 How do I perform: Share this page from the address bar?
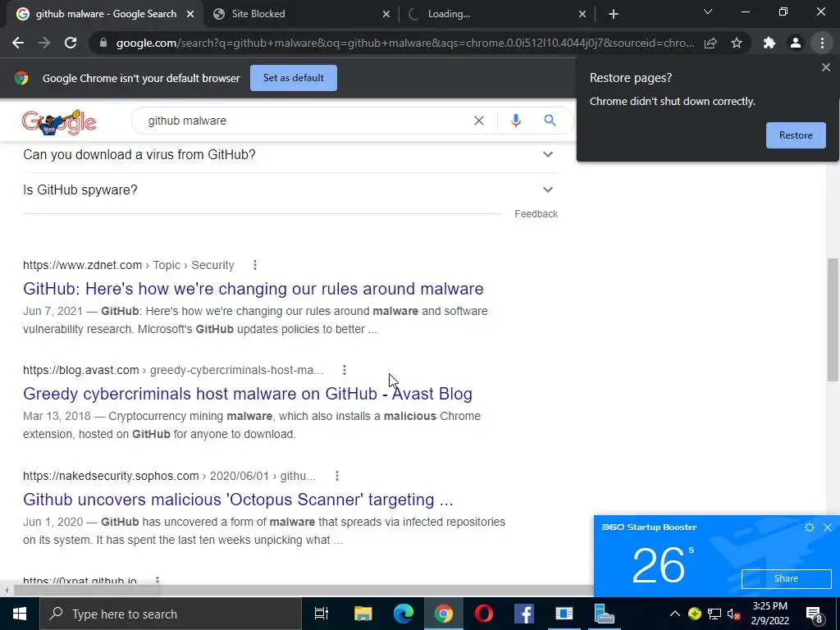click(x=710, y=43)
